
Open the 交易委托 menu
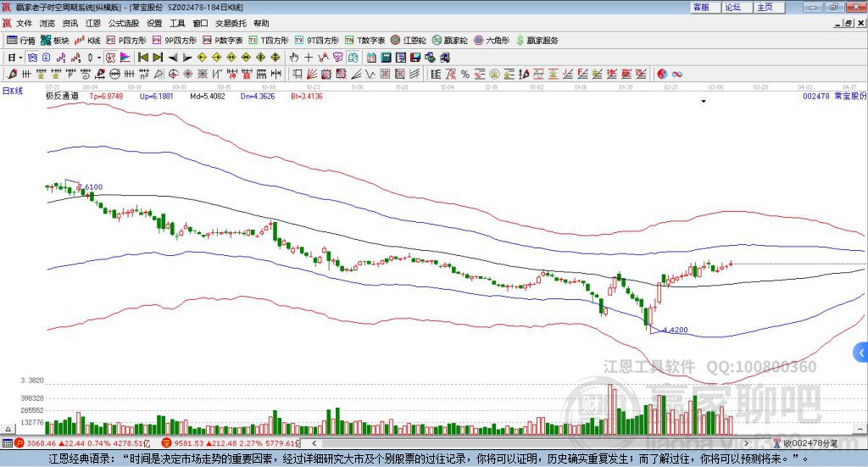(x=231, y=23)
